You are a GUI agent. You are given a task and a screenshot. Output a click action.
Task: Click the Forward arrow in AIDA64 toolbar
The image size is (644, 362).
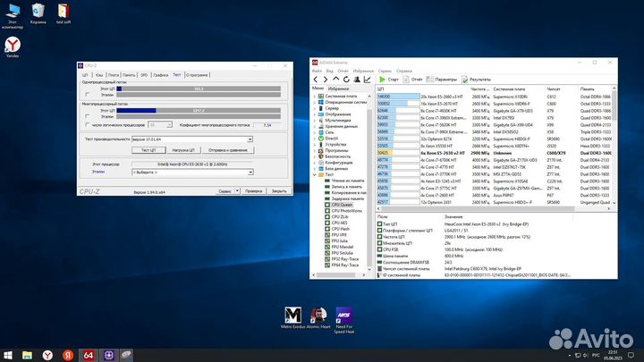pyautogui.click(x=326, y=80)
